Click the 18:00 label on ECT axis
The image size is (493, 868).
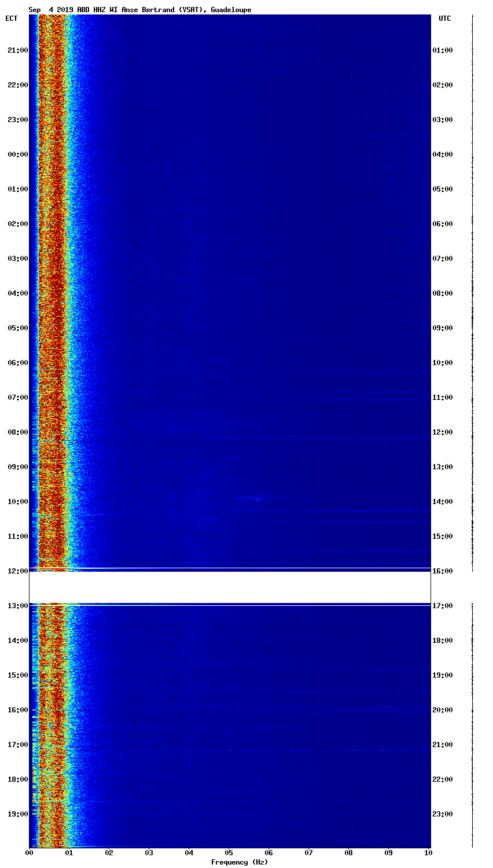(17, 779)
